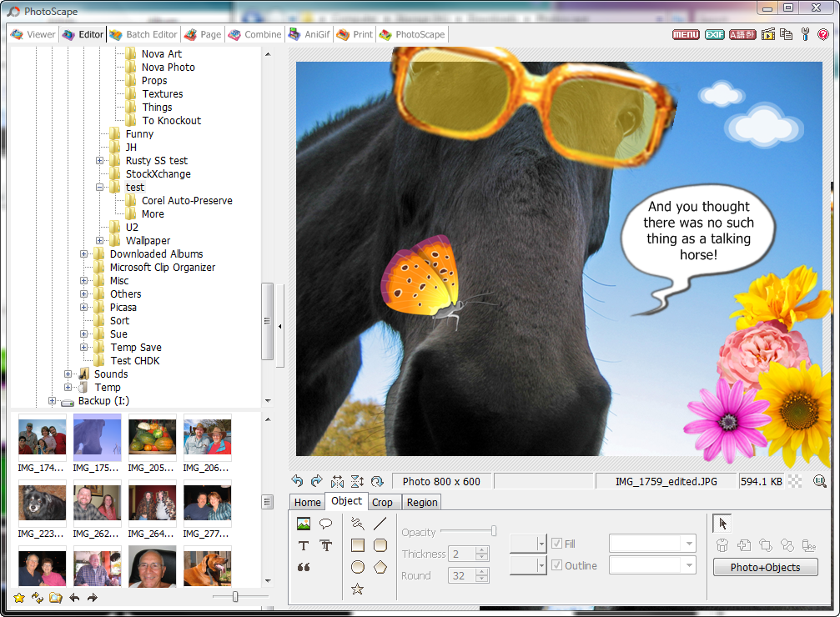The width and height of the screenshot is (840, 617).
Task: Collapse the left panel with the arrow
Action: pos(279,326)
